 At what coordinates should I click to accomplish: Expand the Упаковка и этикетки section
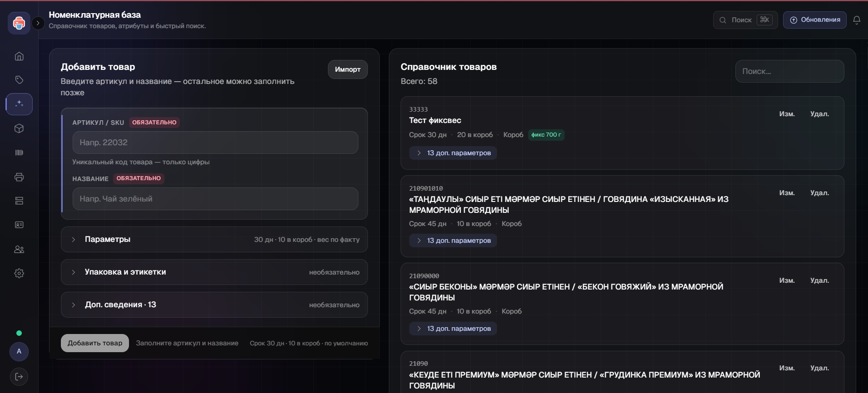coord(214,272)
